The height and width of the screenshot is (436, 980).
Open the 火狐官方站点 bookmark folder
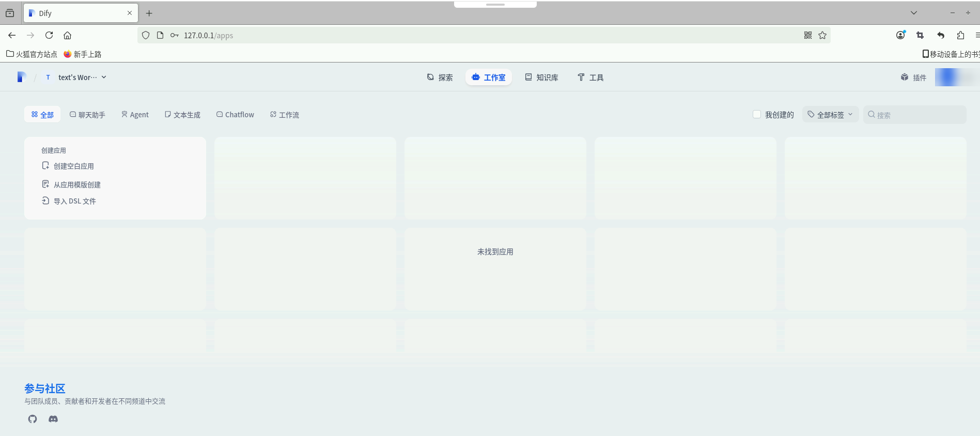pyautogui.click(x=32, y=54)
